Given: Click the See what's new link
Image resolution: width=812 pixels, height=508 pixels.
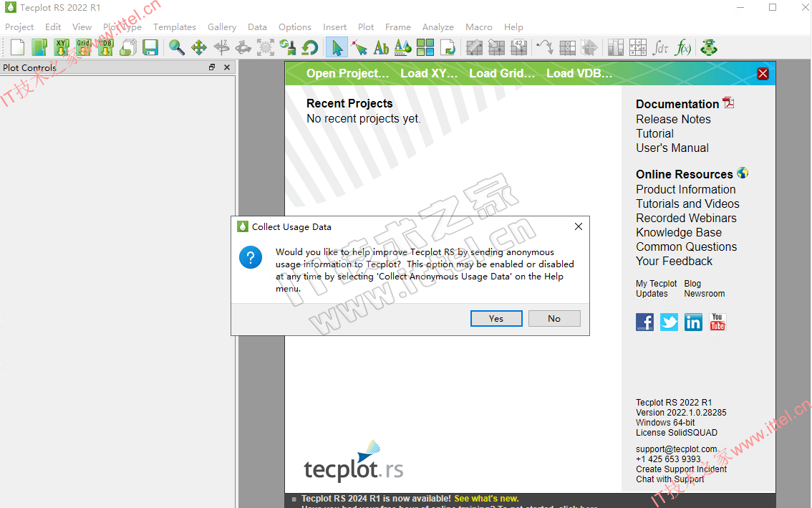Looking at the screenshot, I should 486,499.
